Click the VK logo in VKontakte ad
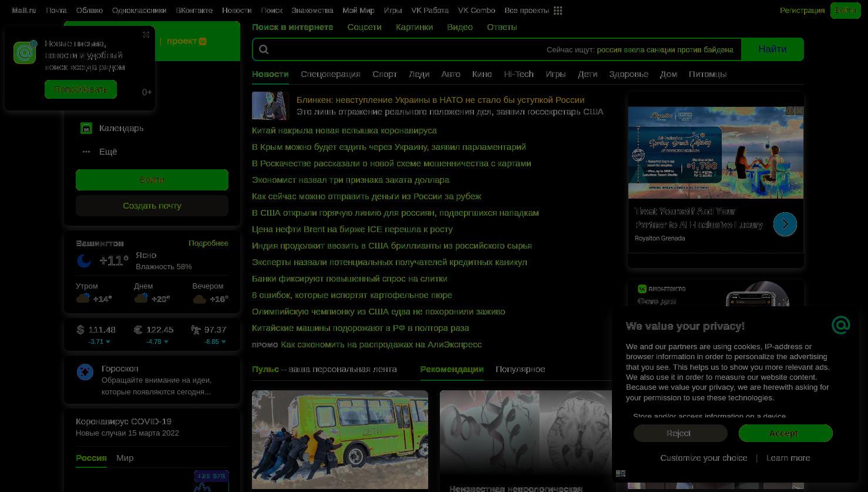This screenshot has height=492, width=868. 642,289
